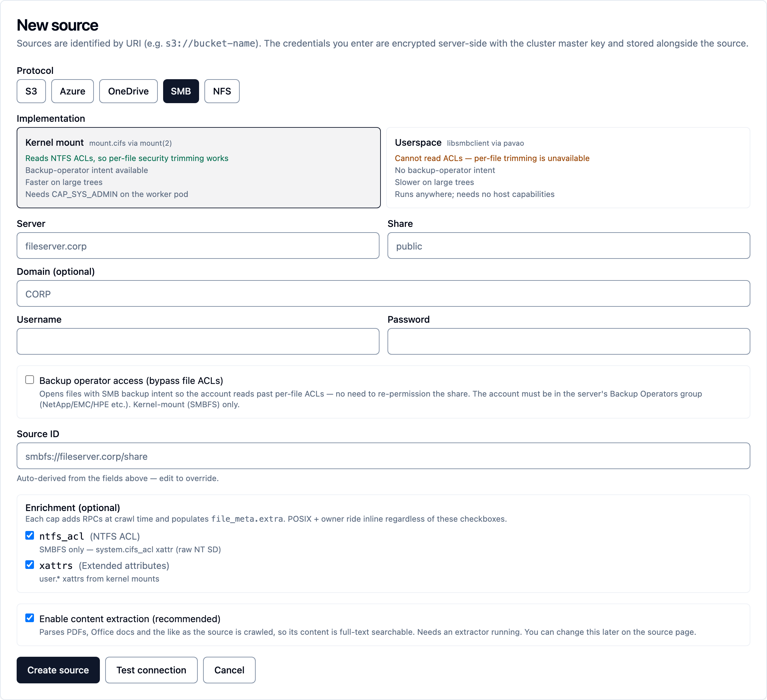Choose the OneDrive protocol
The height and width of the screenshot is (700, 767).
click(x=128, y=91)
